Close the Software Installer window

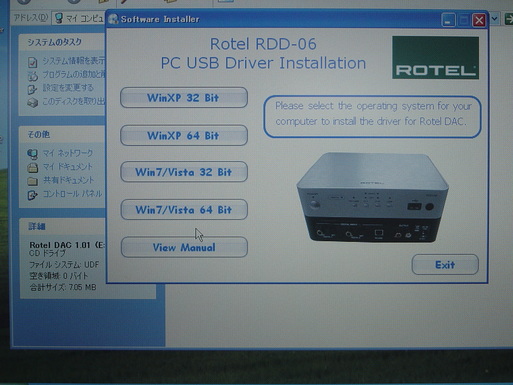(479, 20)
